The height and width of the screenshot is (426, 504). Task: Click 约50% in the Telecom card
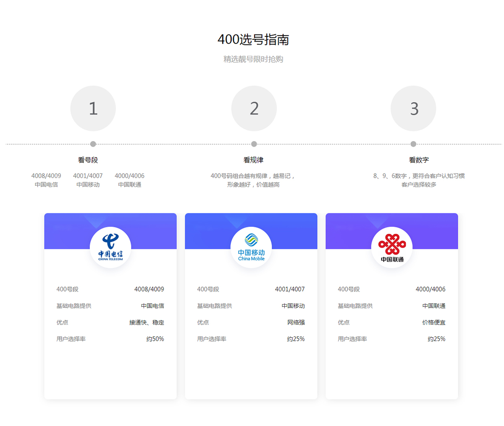(155, 339)
